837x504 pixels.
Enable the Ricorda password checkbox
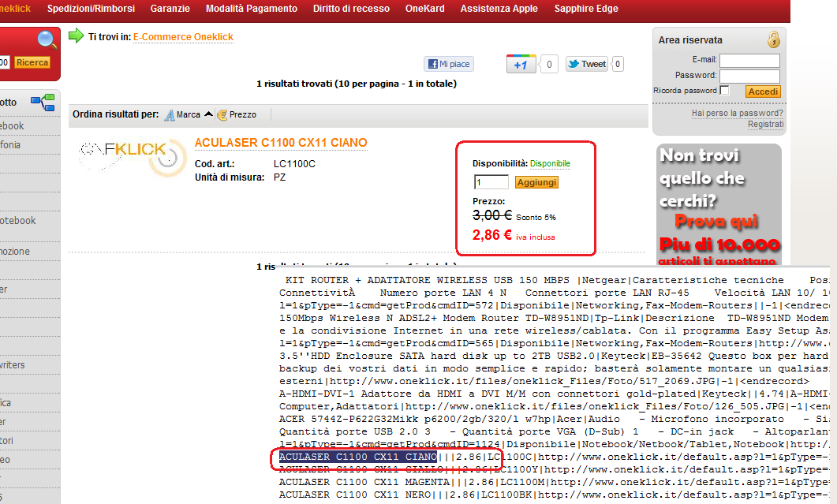pos(724,90)
